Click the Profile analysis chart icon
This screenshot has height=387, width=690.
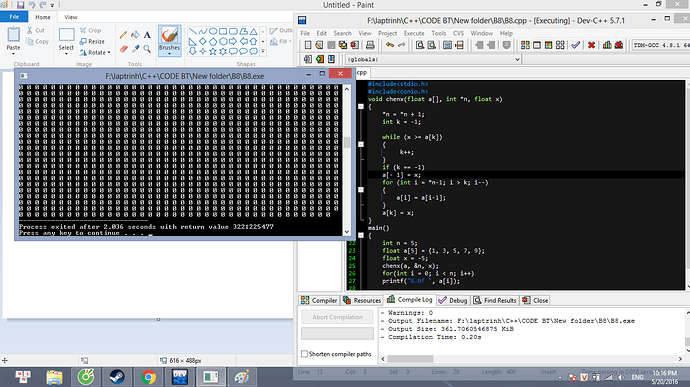coord(607,45)
